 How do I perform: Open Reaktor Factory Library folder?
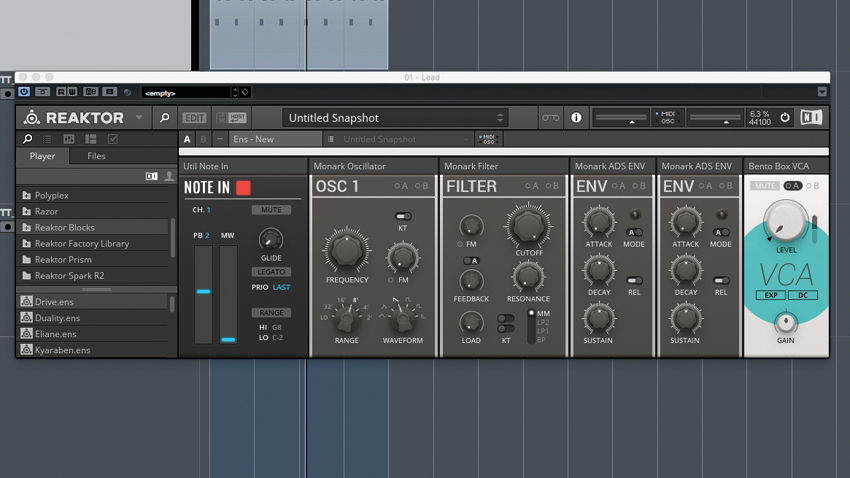(x=92, y=243)
